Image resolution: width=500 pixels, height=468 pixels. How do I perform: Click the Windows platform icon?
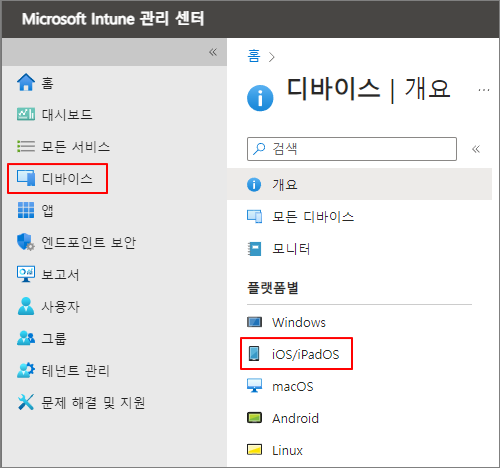point(254,322)
